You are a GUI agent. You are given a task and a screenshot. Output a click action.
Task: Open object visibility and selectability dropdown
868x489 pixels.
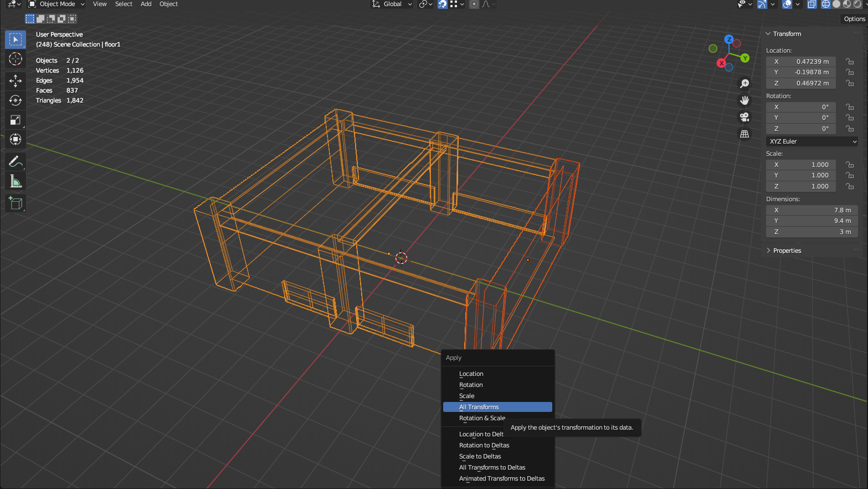coord(745,4)
